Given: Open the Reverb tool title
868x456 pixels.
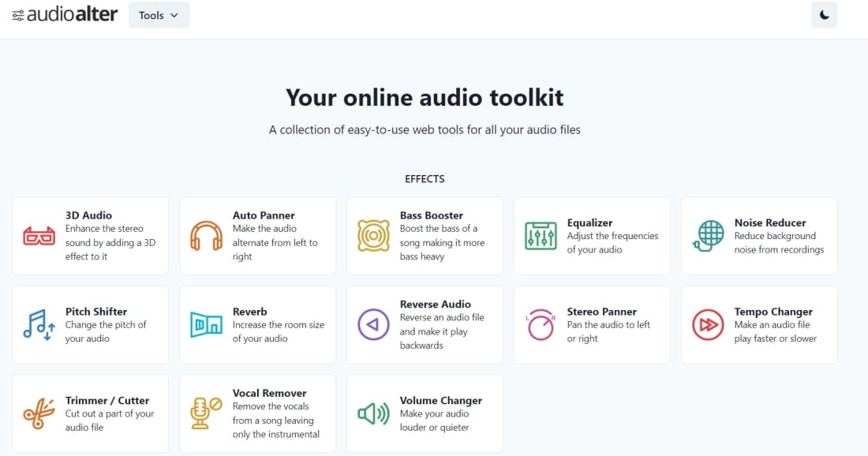Looking at the screenshot, I should tap(249, 312).
